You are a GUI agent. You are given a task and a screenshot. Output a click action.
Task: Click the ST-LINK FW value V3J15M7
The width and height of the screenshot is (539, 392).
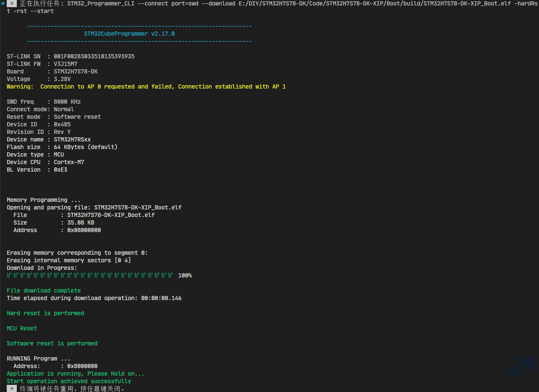tap(66, 64)
